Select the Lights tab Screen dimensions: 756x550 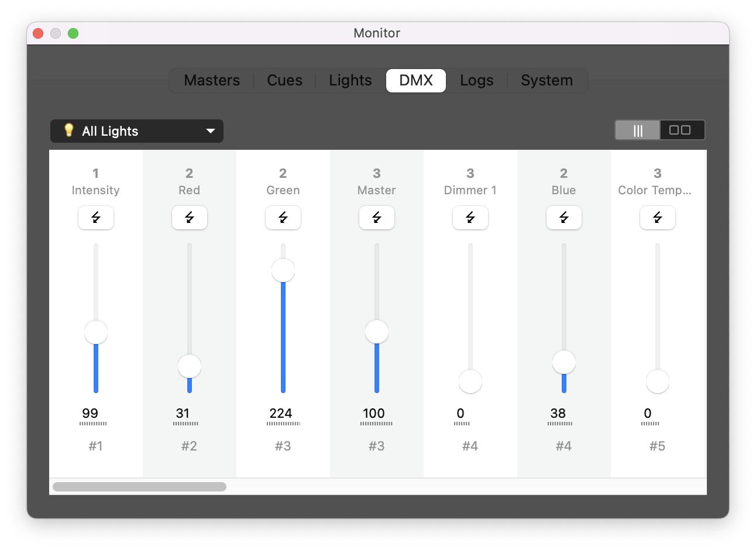click(350, 81)
